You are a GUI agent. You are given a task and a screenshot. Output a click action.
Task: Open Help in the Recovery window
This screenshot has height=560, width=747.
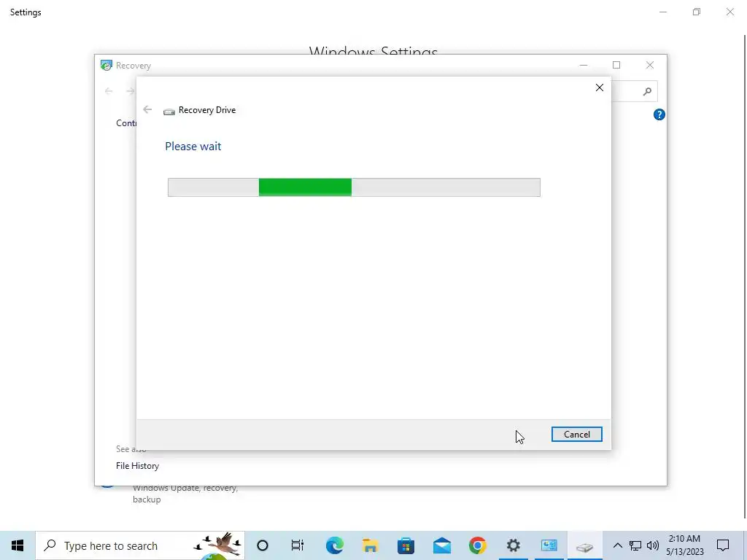click(x=659, y=114)
